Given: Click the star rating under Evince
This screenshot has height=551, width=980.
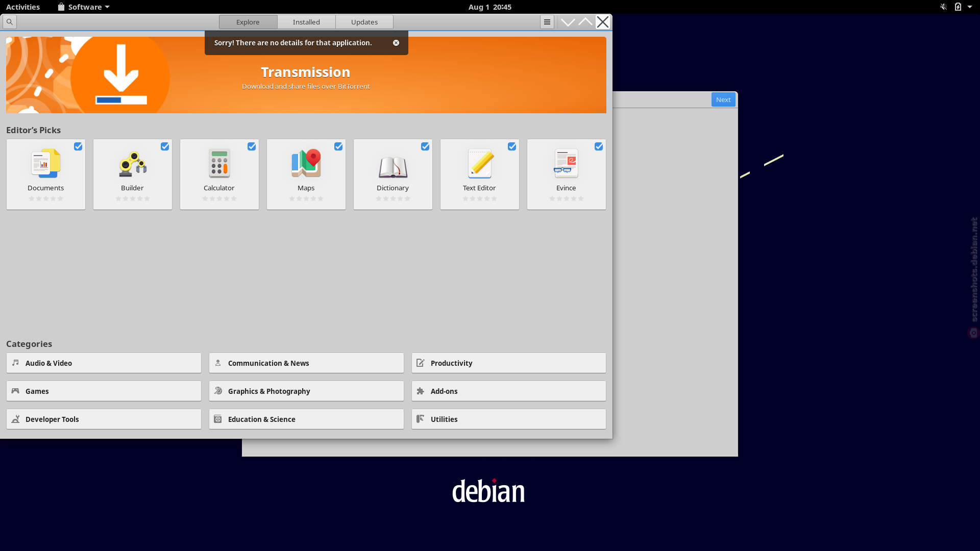Looking at the screenshot, I should tap(567, 198).
